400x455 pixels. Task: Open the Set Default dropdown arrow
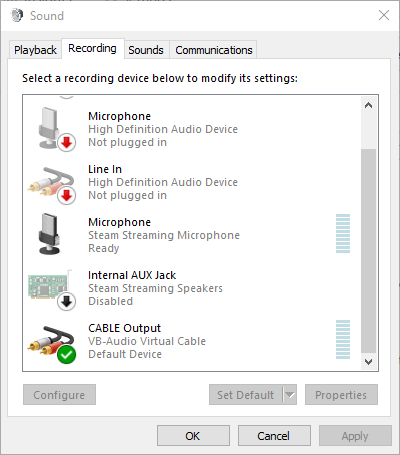290,395
